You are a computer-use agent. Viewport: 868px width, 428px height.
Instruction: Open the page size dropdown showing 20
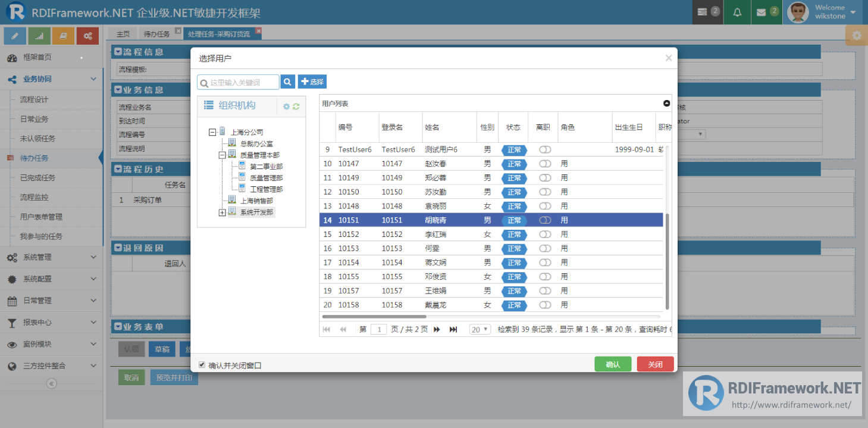[x=480, y=329]
